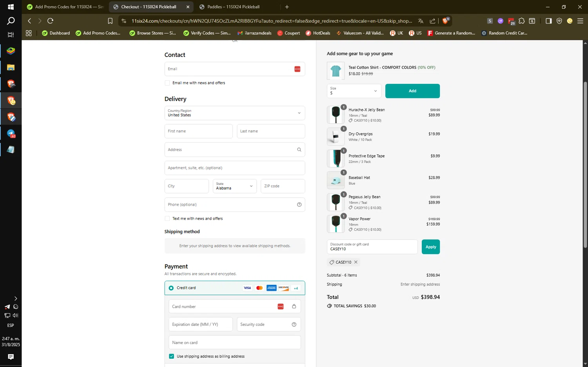The image size is (588, 367).
Task: Click translate page icon in address bar
Action: coord(421,21)
